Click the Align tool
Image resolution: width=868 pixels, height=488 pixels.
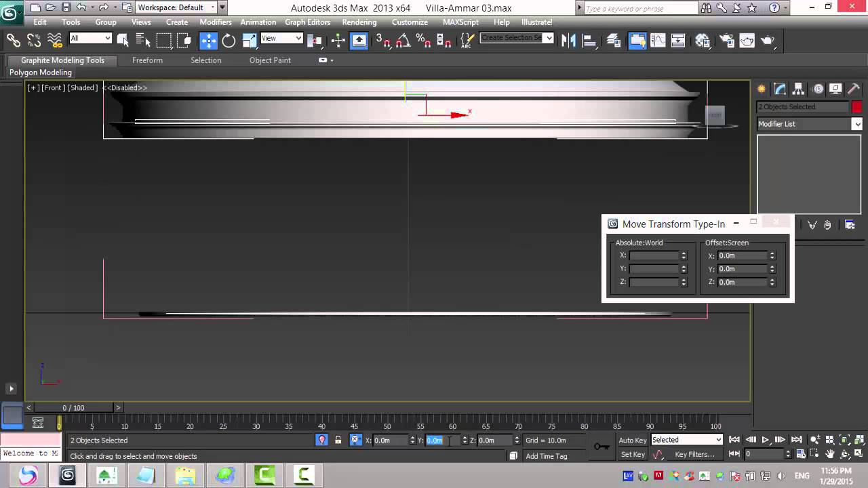[589, 41]
